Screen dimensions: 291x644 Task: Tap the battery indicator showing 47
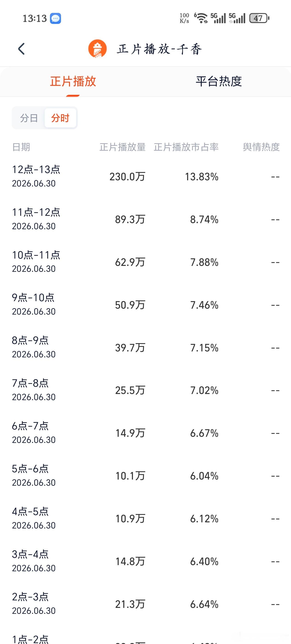[x=259, y=18]
